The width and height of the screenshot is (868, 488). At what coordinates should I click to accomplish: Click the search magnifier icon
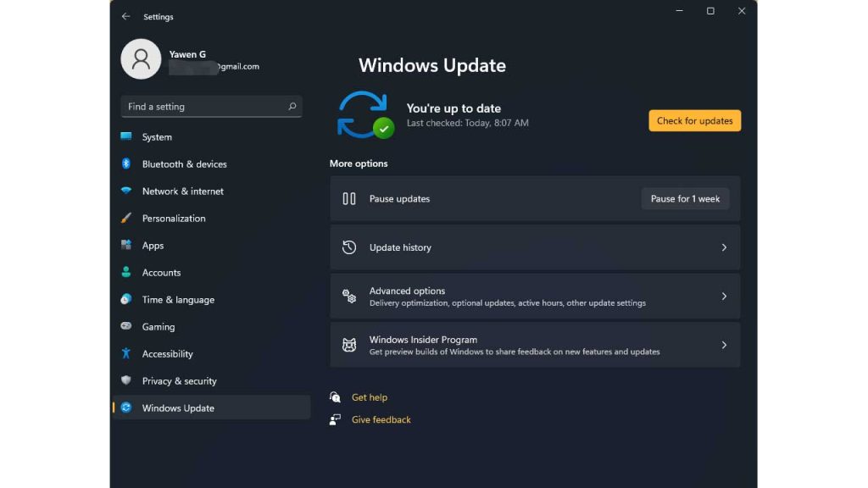292,106
